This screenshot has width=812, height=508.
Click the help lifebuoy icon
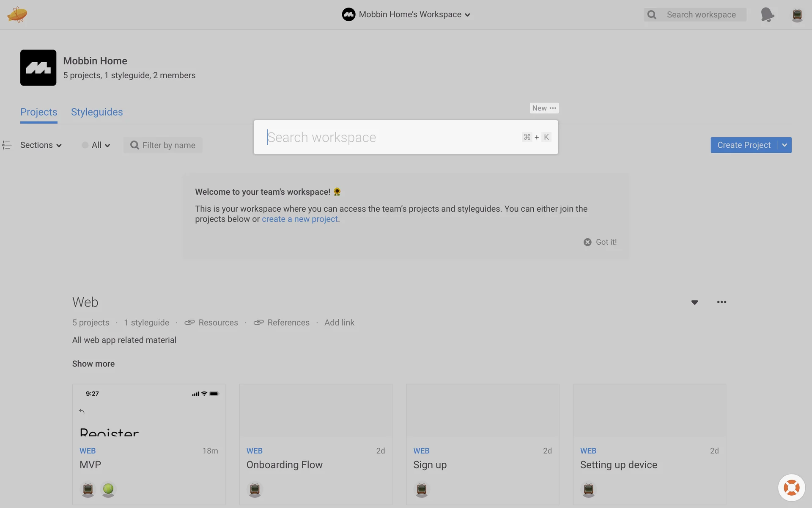click(791, 488)
